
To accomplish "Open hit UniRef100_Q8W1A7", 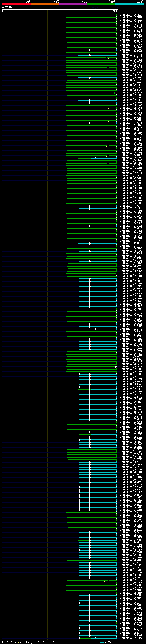I will (131, 48).
